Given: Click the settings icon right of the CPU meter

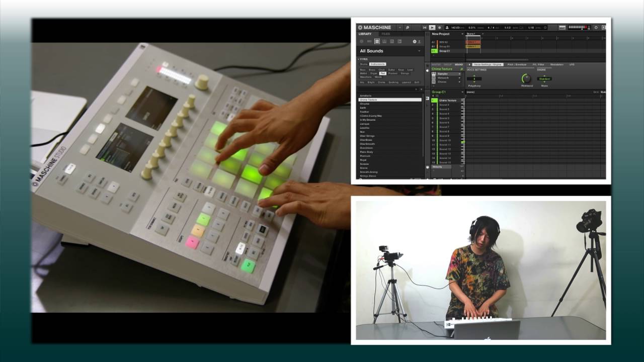Looking at the screenshot, I should coord(596,28).
